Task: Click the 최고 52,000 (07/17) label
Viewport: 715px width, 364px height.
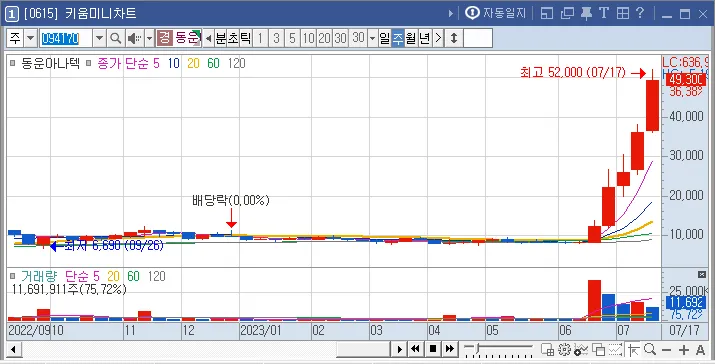Action: click(x=573, y=72)
